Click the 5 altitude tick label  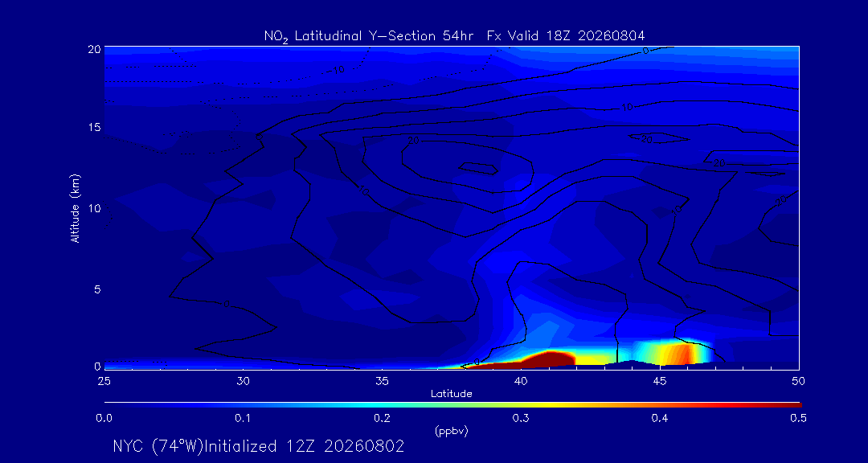pyautogui.click(x=96, y=289)
